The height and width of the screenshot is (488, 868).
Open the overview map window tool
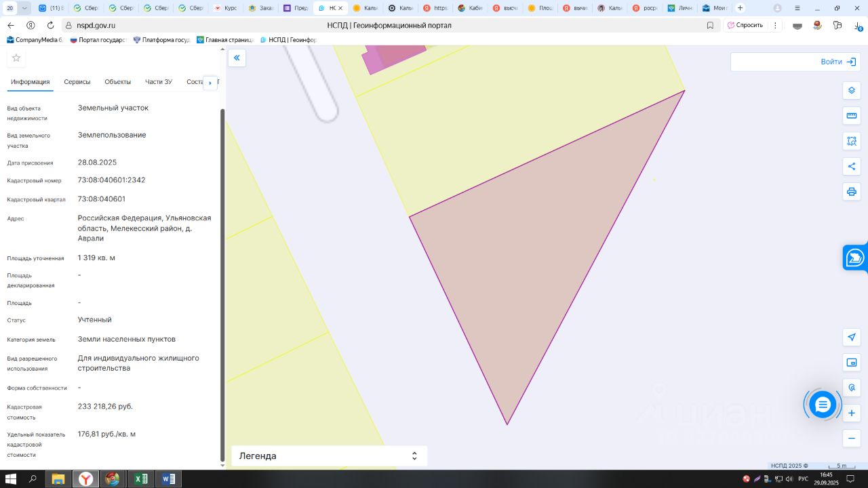click(852, 363)
